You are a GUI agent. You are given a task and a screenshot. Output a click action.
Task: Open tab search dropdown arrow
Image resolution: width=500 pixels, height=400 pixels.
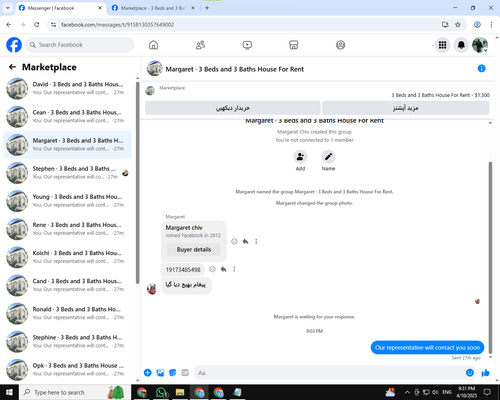[x=8, y=8]
